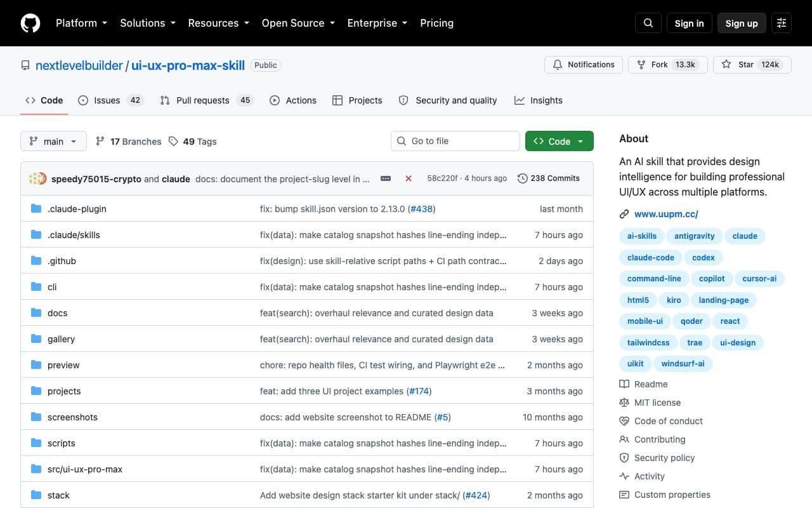The width and height of the screenshot is (812, 508).
Task: Click the tag icon next to 49 Tags
Action: (x=173, y=142)
